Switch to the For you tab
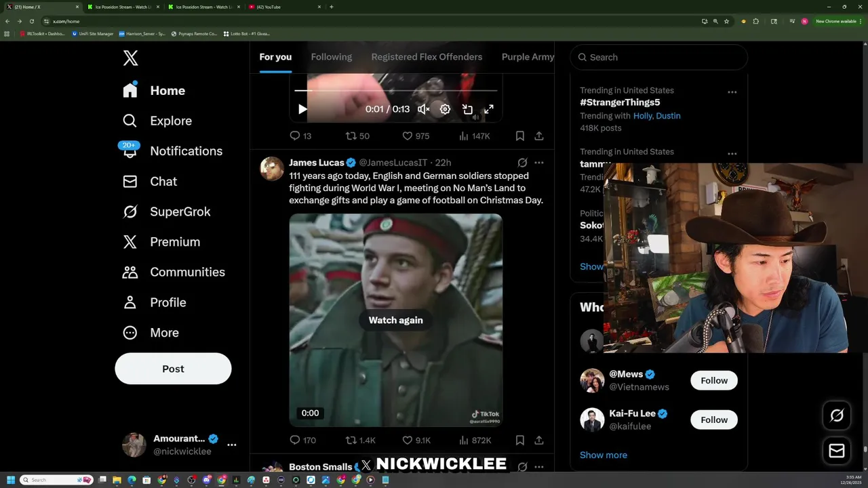The width and height of the screenshot is (868, 488). pos(275,57)
